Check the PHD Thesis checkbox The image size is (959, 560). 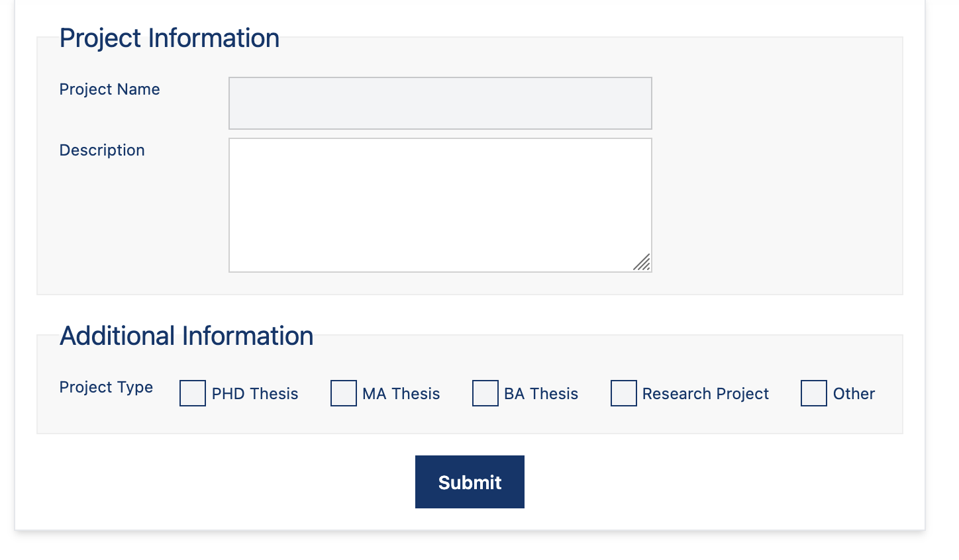193,393
